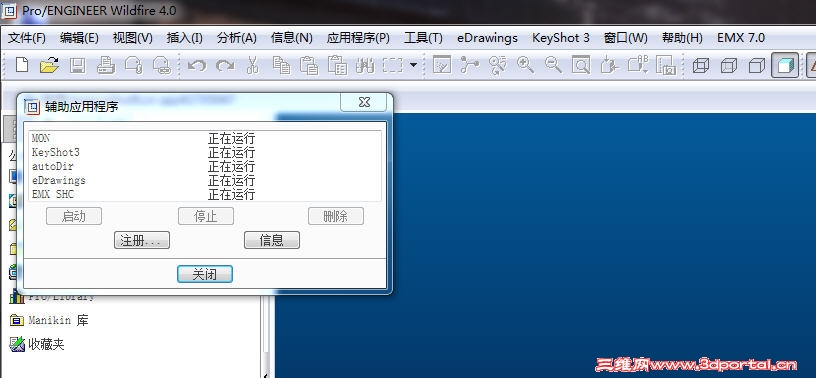
Task: Redo the last undone action
Action: tap(225, 65)
